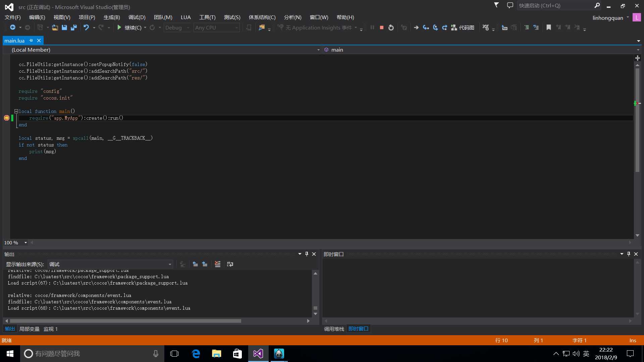Click the editor split window handle
The image size is (644, 362).
pos(637,58)
